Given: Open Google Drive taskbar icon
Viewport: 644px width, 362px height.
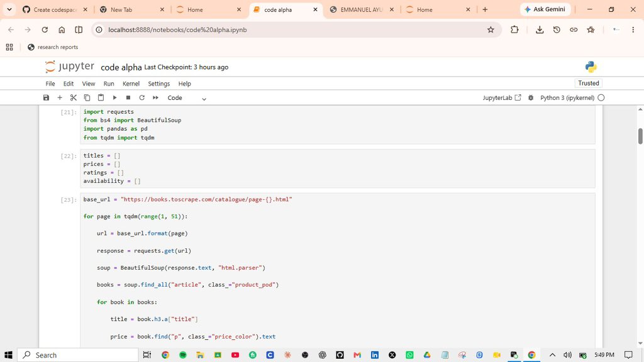Looking at the screenshot, I should click(x=427, y=355).
